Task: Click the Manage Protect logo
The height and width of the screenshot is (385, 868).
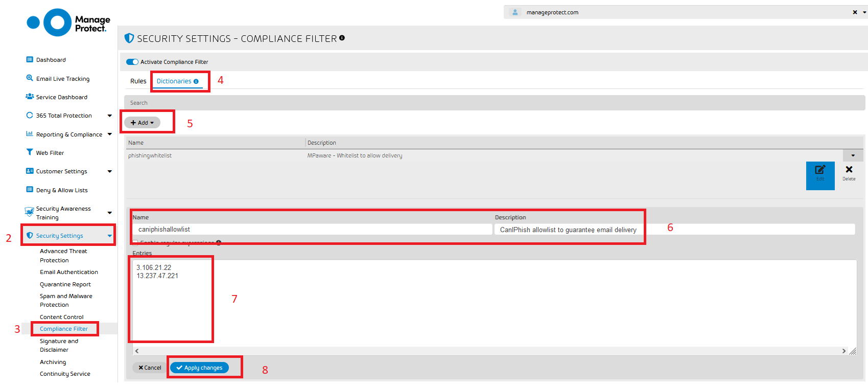Action: click(68, 22)
